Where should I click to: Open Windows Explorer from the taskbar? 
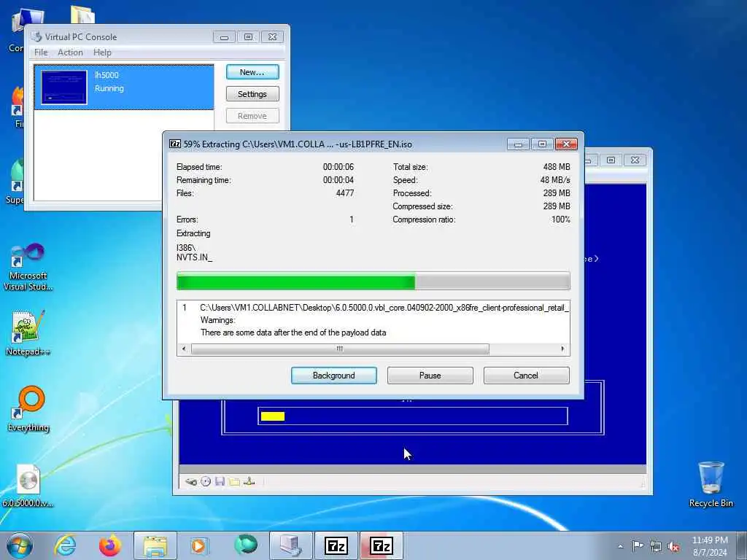(x=155, y=545)
